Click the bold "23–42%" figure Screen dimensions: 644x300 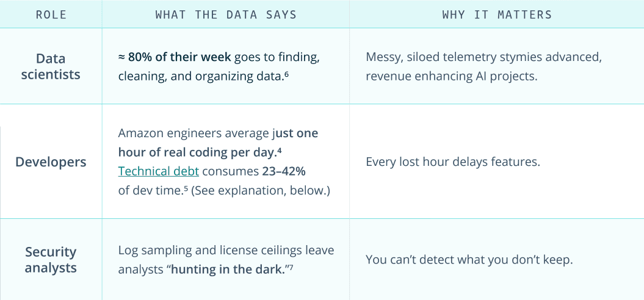(283, 171)
